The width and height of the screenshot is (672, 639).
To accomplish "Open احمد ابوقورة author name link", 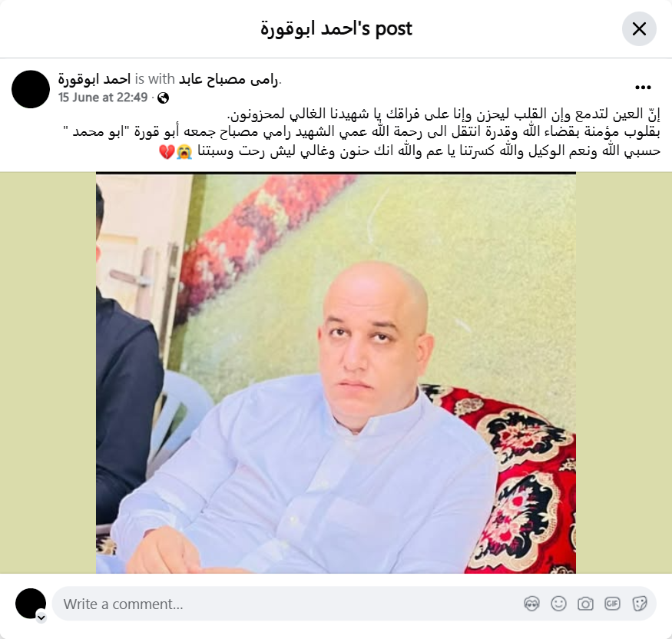I will pyautogui.click(x=94, y=79).
